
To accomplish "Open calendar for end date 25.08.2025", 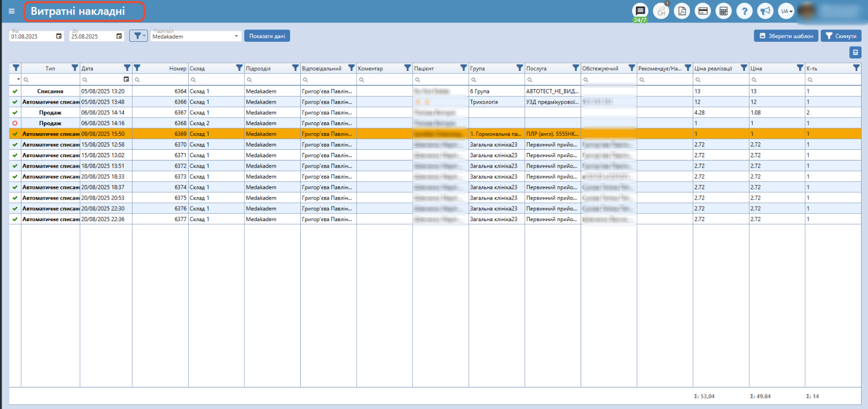I will pyautogui.click(x=119, y=36).
